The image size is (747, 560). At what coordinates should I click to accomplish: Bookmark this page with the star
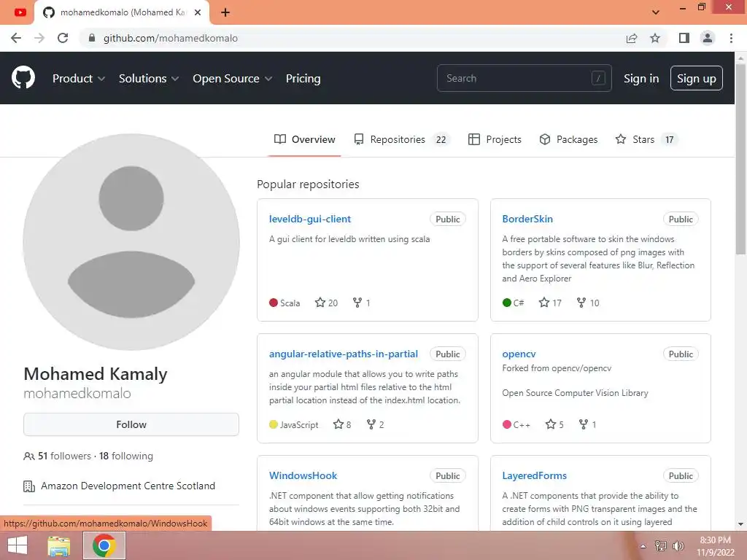coord(655,38)
